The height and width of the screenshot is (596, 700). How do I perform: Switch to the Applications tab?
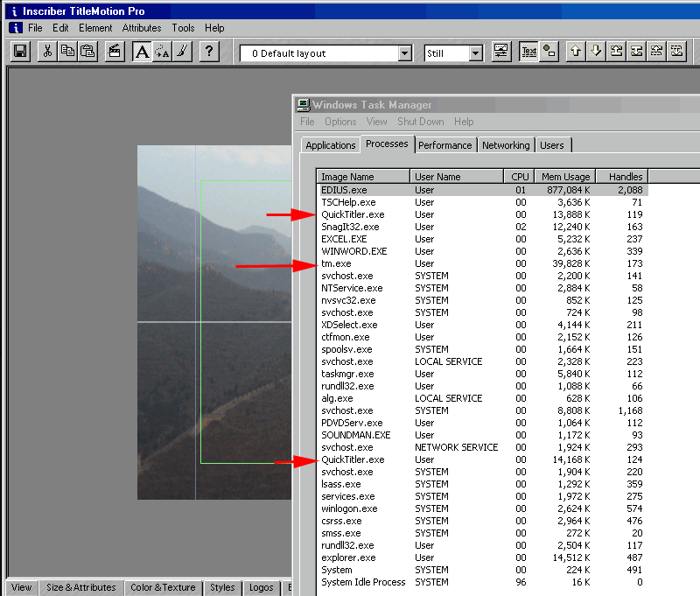point(331,145)
